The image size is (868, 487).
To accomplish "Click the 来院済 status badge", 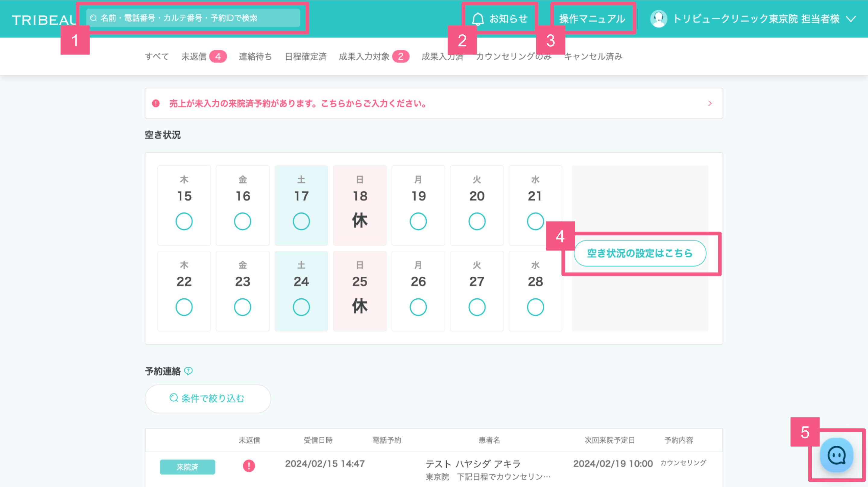I will 187,467.
